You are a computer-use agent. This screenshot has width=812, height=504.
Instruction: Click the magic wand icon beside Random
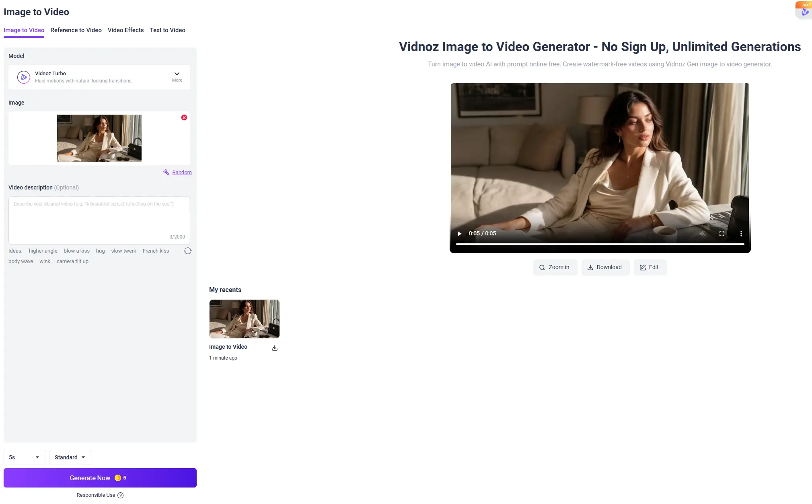point(166,172)
